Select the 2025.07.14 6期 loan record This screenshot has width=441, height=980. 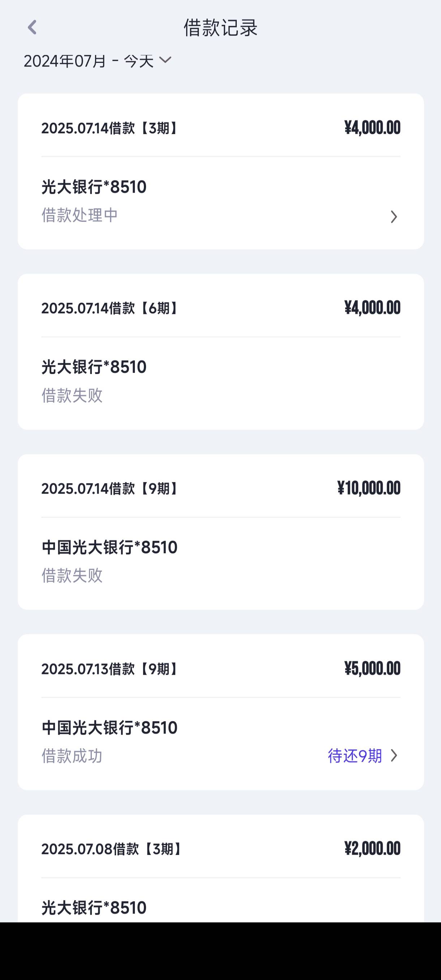pos(221,352)
